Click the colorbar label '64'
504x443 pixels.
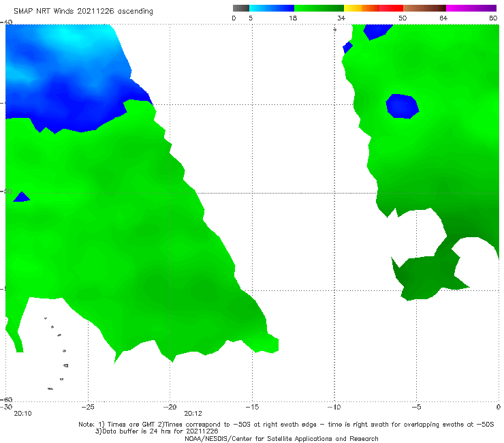point(443,18)
